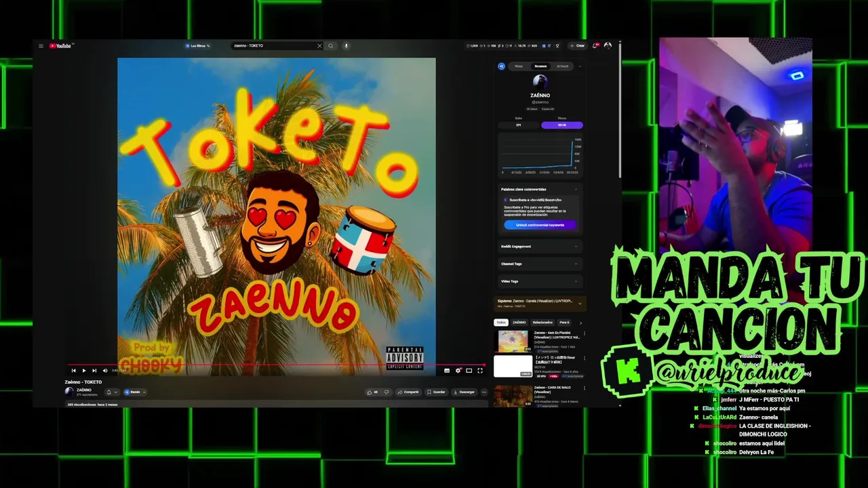This screenshot has height=488, width=868.
Task: Click the ZAÉNNO profile picture in vidIQ panel
Action: pos(540,82)
